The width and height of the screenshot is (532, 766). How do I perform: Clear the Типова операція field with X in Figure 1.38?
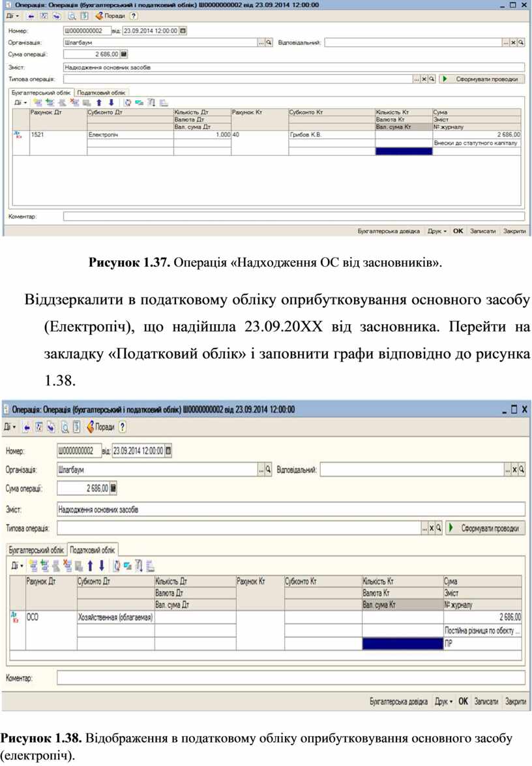coord(432,528)
